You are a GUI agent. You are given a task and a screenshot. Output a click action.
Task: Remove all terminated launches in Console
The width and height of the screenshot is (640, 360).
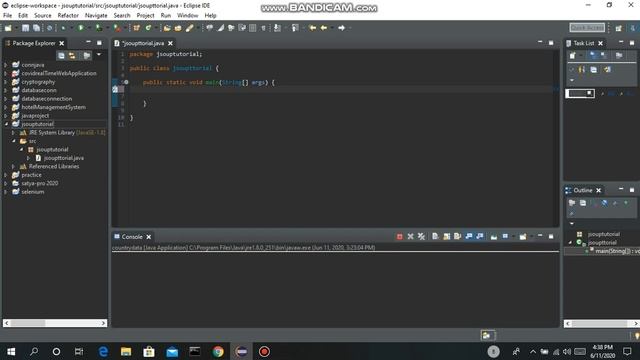(x=421, y=236)
